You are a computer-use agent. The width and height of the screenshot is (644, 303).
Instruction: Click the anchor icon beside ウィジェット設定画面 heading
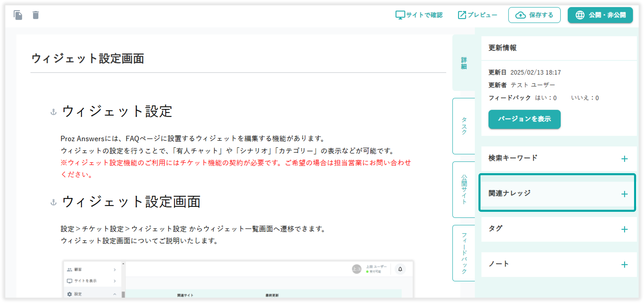coord(54,202)
